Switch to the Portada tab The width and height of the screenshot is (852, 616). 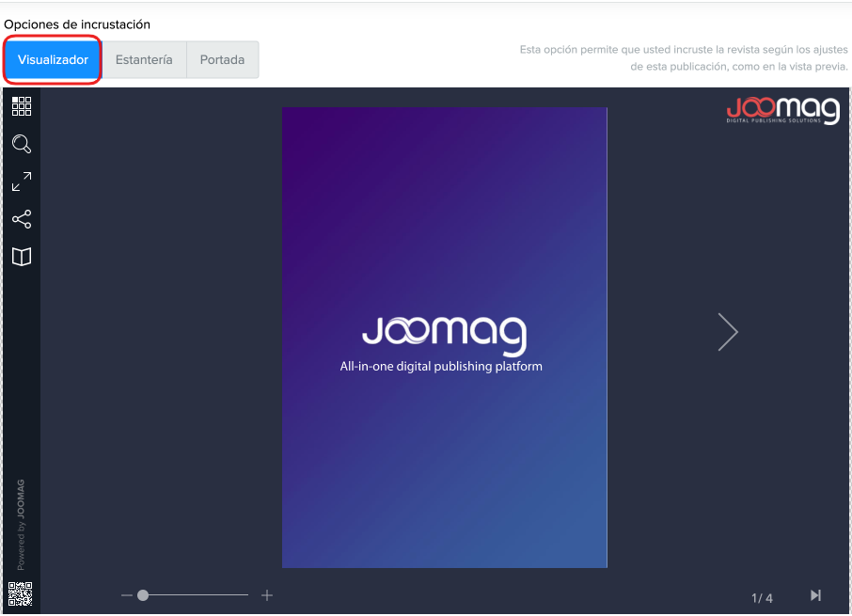point(222,60)
